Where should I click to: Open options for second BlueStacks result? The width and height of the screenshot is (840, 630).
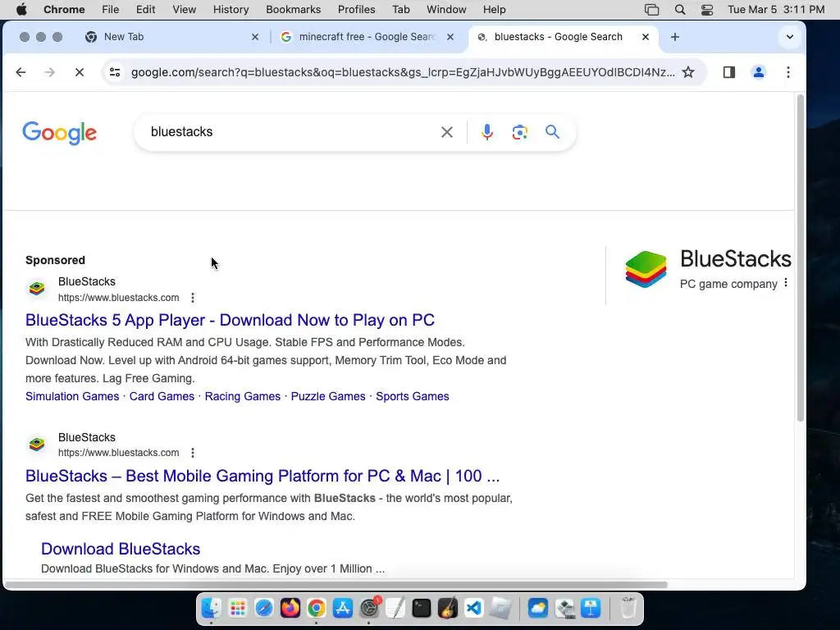[192, 453]
